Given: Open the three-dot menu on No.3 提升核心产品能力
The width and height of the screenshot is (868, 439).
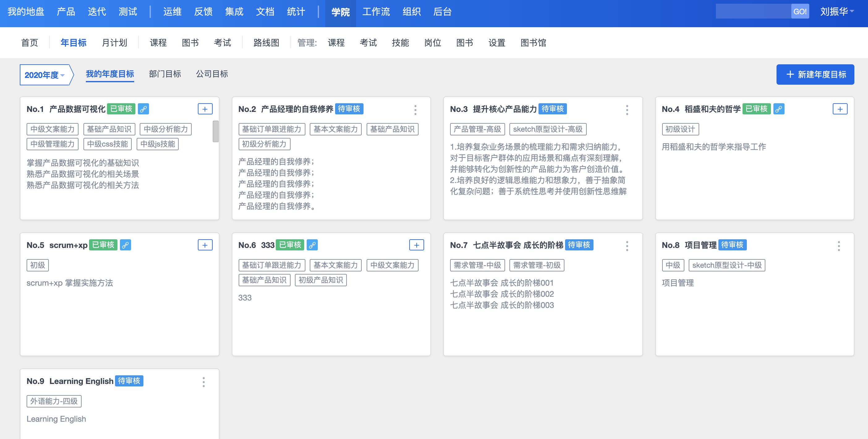Looking at the screenshot, I should coord(627,110).
